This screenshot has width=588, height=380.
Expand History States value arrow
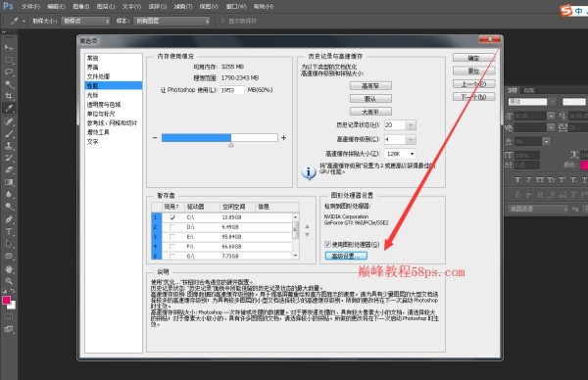point(411,124)
